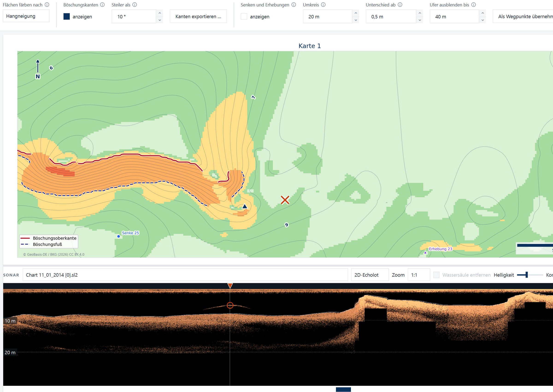553x392 pixels.
Task: Decrease the Umkreis radius value
Action: click(x=356, y=20)
